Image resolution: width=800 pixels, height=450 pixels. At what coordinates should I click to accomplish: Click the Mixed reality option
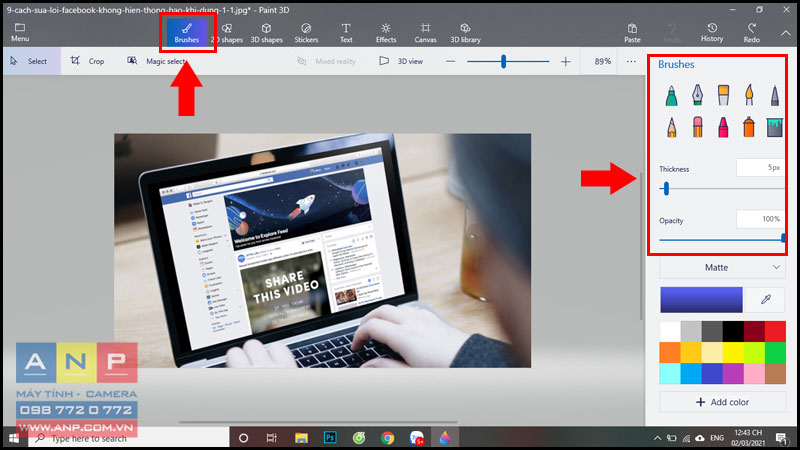pos(327,61)
